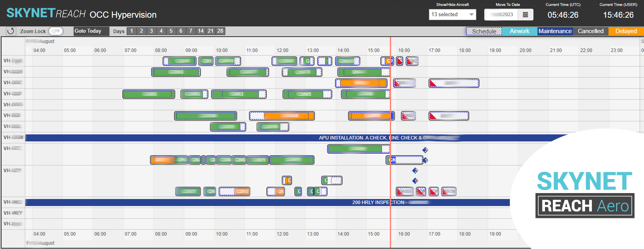This screenshot has height=249, width=644.
Task: Click the SKYNET REACH Aero logo
Action: pyautogui.click(x=584, y=194)
